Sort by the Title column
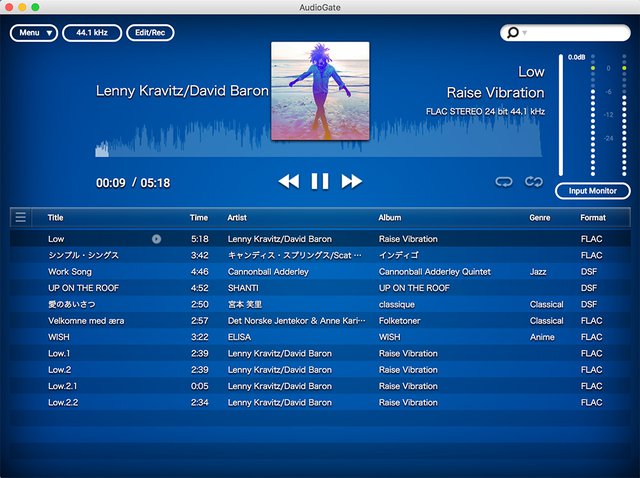The image size is (640, 478). 56,218
